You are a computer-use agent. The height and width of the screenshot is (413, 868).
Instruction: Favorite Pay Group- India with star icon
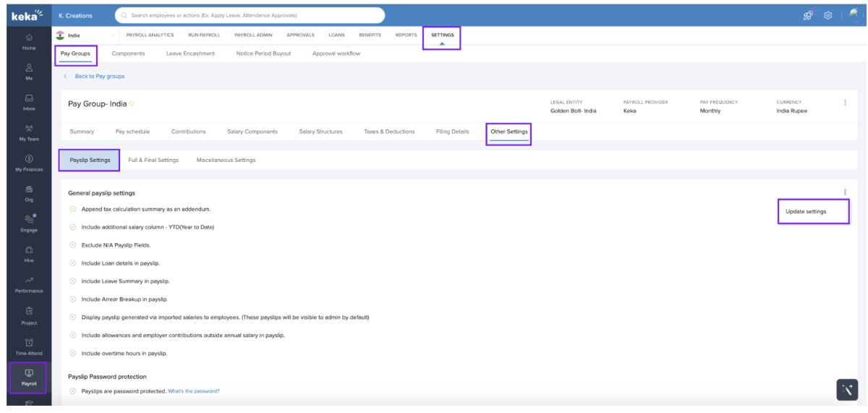132,104
